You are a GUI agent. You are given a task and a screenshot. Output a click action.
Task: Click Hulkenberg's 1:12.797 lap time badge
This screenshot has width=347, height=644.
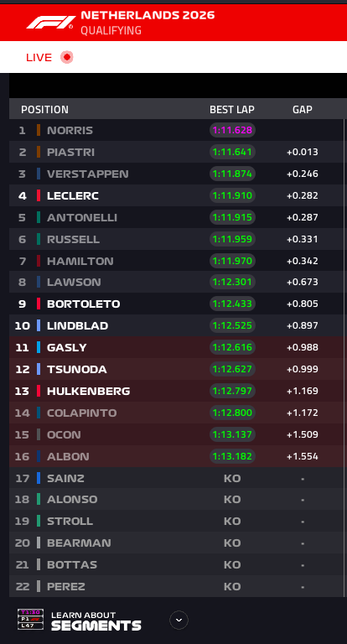pos(232,391)
